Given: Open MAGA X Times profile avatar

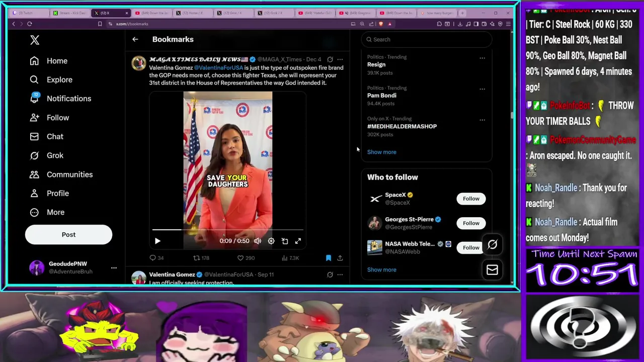Looking at the screenshot, I should click(x=138, y=63).
